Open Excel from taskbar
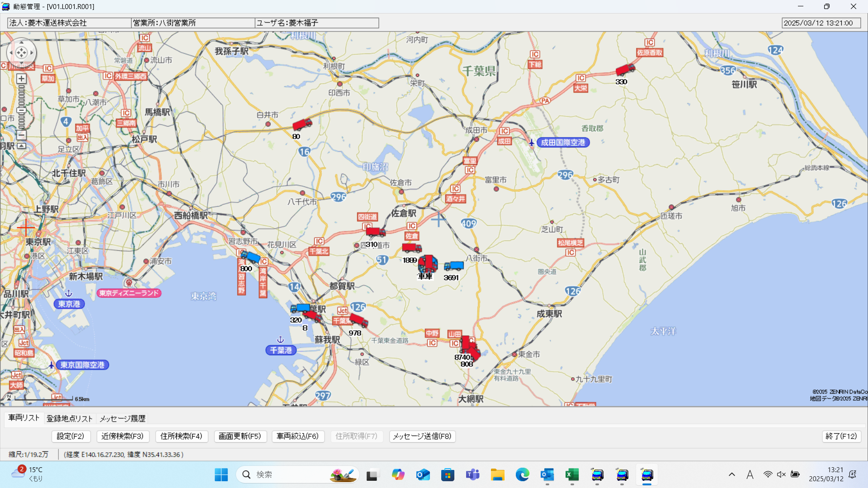Image resolution: width=868 pixels, height=488 pixels. pyautogui.click(x=572, y=475)
